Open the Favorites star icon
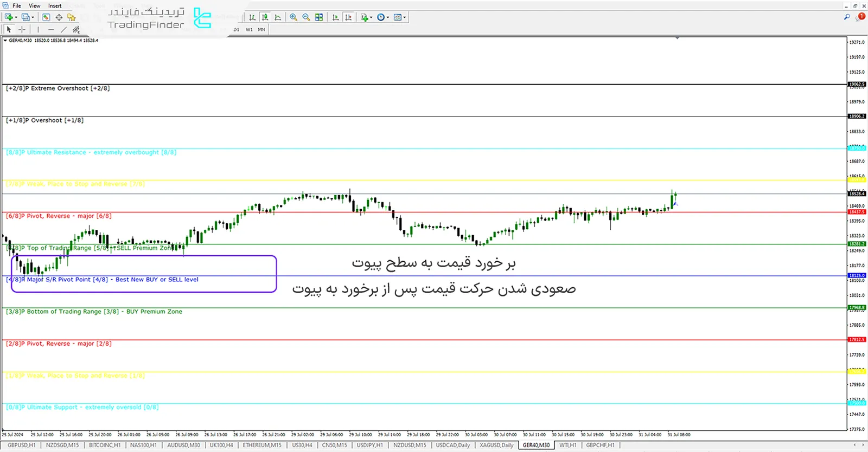This screenshot has height=452, width=868. click(x=71, y=17)
